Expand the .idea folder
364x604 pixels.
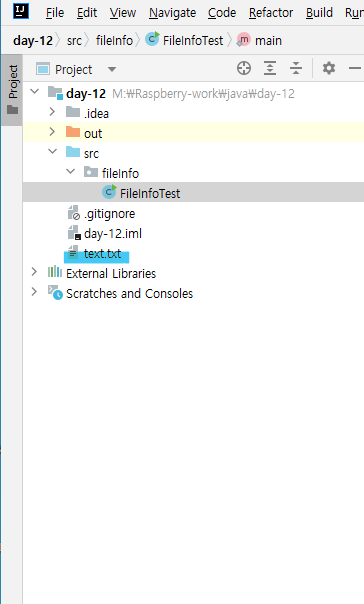pyautogui.click(x=52, y=112)
